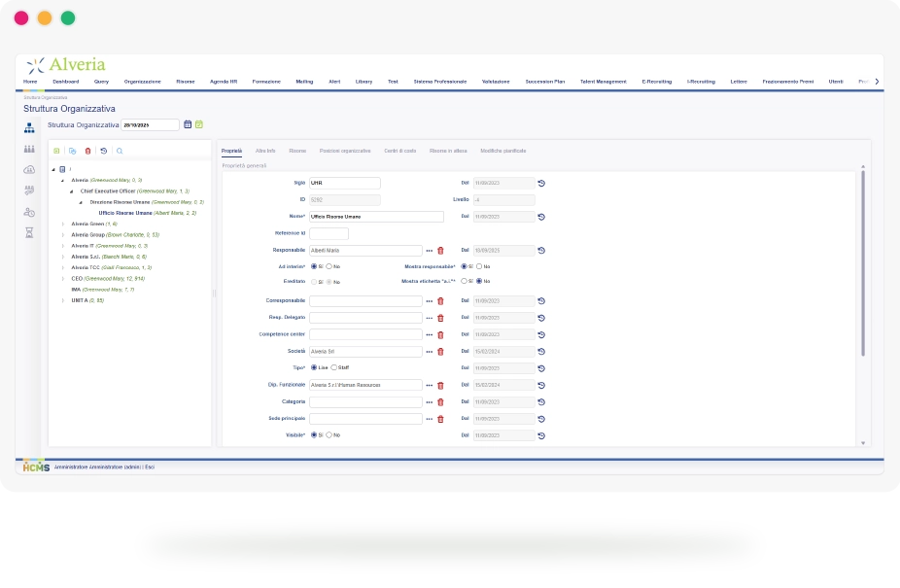The image size is (900, 588).
Task: Select Ufficio Risorse Umane tree item
Action: tap(125, 213)
